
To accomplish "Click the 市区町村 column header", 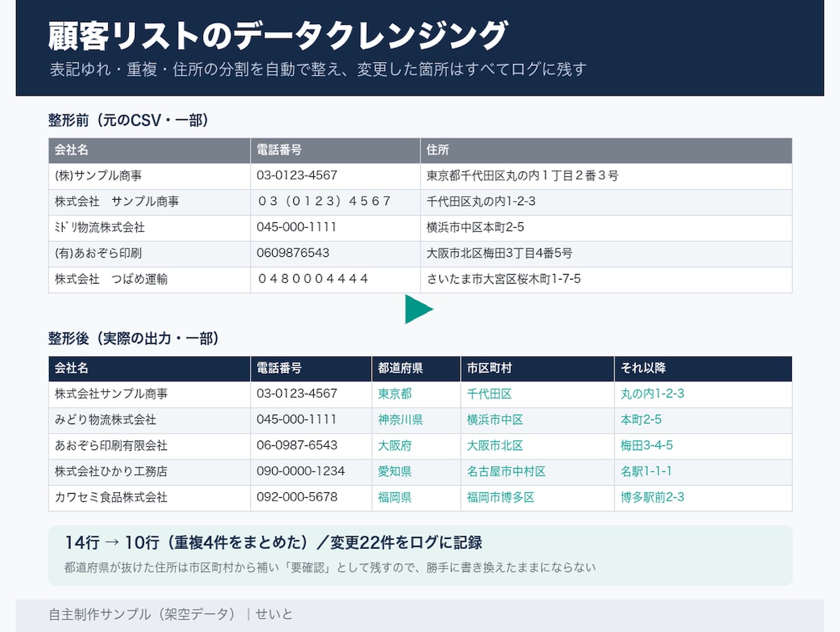I will coord(538,368).
